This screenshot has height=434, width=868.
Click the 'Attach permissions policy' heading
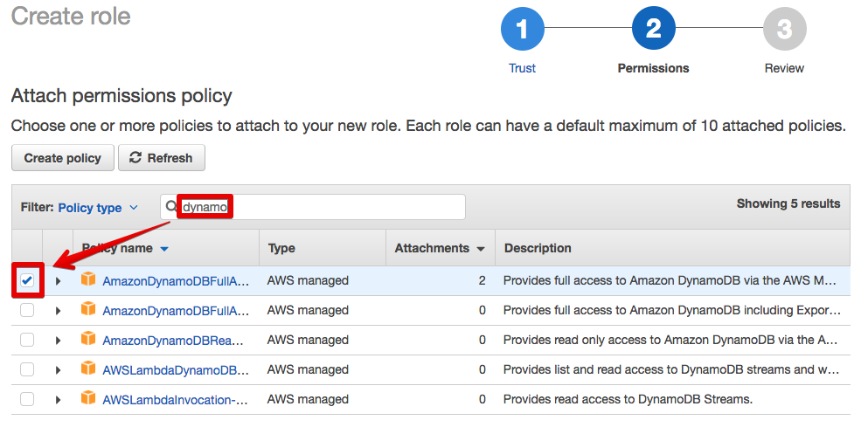click(122, 96)
